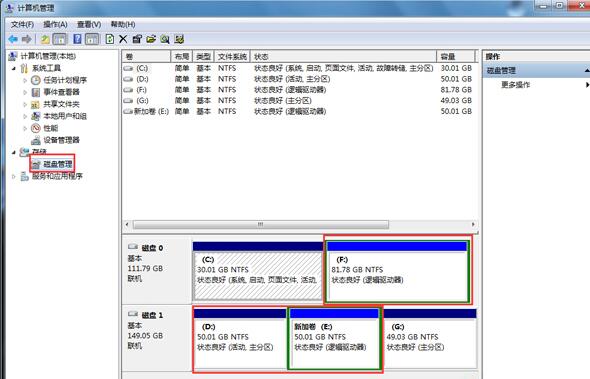Viewport: 590px width, 379px height.
Task: Click the Up one level folder icon
Action: (x=45, y=39)
